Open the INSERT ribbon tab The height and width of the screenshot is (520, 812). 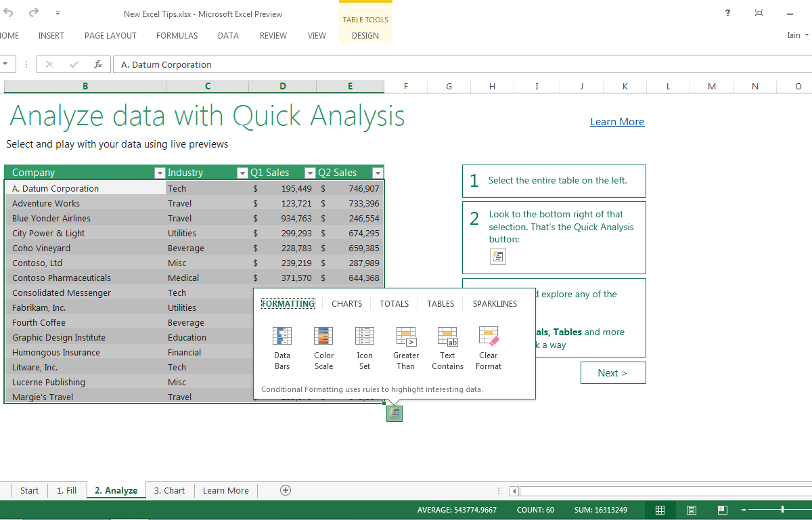click(x=51, y=36)
